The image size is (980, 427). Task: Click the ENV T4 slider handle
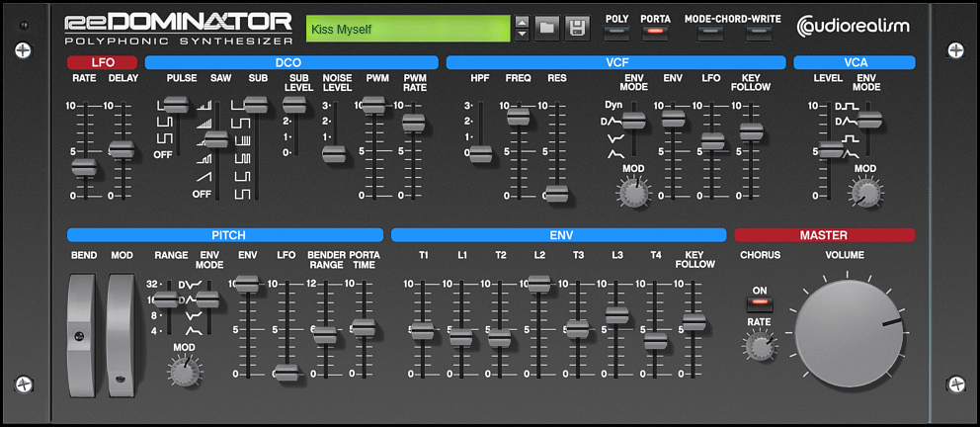[655, 341]
